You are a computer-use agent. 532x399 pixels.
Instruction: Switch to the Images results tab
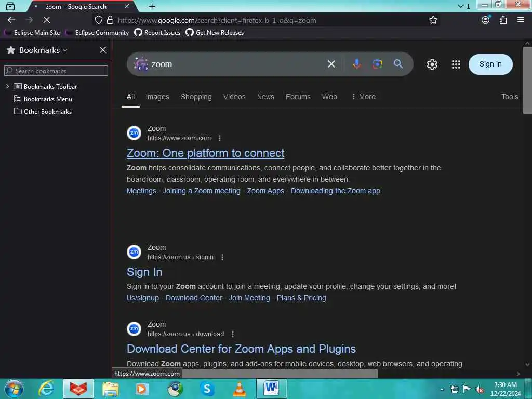tap(157, 97)
